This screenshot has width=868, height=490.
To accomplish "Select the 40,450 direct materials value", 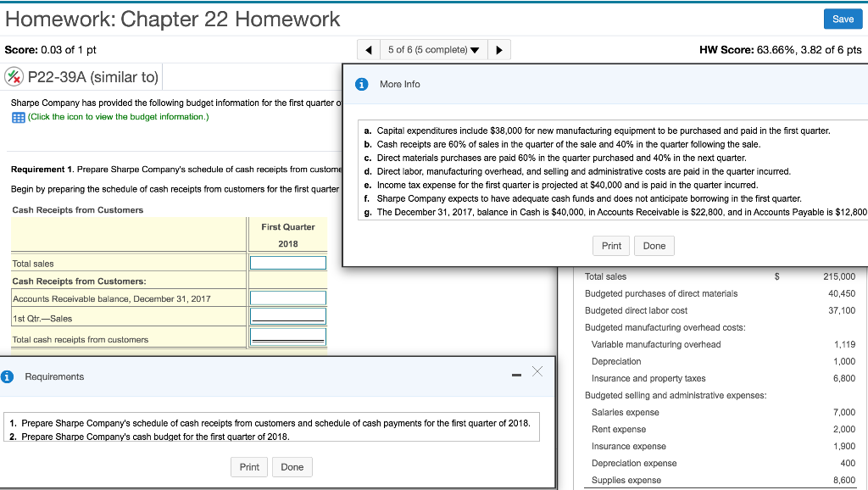I will pyautogui.click(x=842, y=293).
